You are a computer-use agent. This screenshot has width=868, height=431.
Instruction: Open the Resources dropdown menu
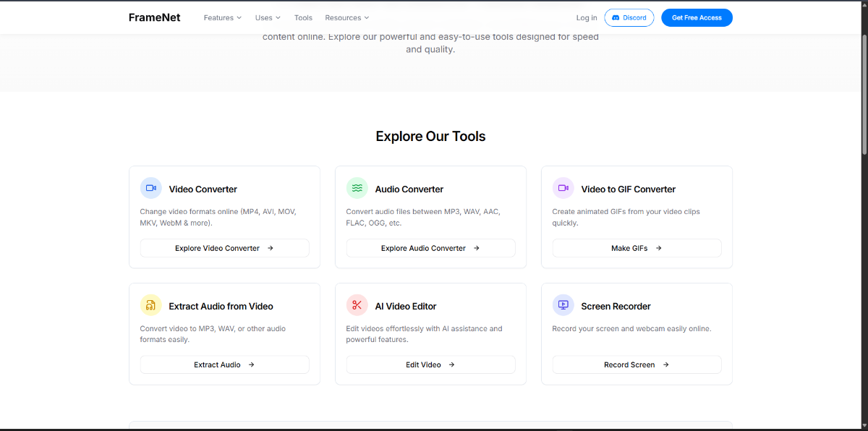click(346, 17)
